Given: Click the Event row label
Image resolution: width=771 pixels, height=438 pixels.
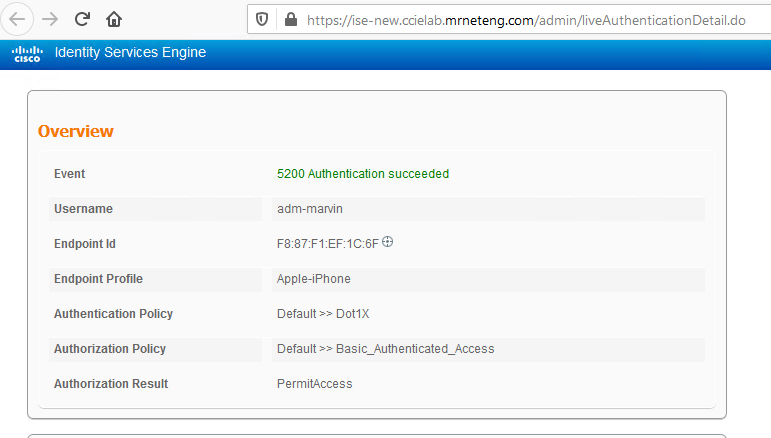Looking at the screenshot, I should (69, 174).
